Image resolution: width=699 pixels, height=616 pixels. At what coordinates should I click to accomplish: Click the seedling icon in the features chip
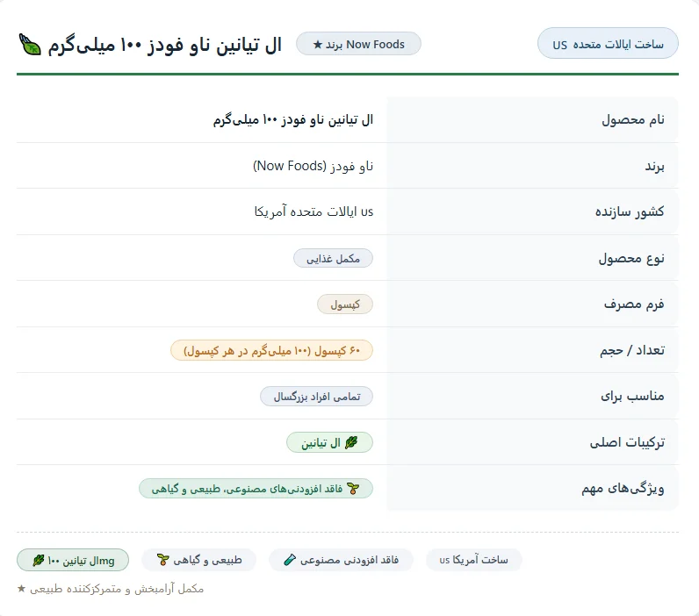tap(353, 489)
